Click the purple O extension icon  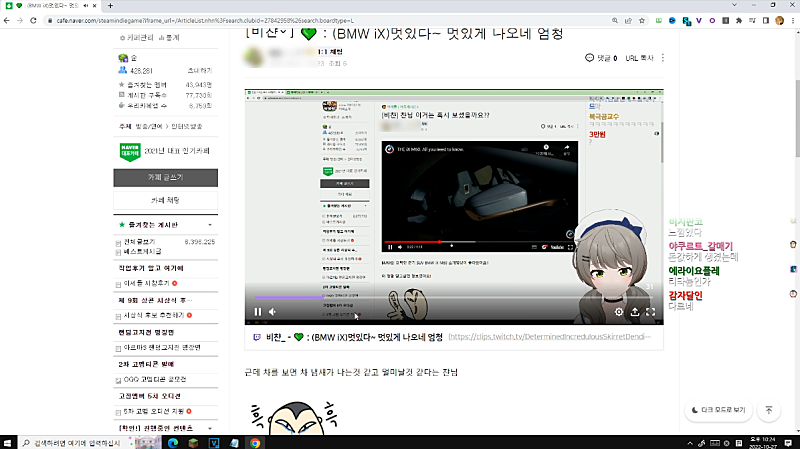point(712,20)
